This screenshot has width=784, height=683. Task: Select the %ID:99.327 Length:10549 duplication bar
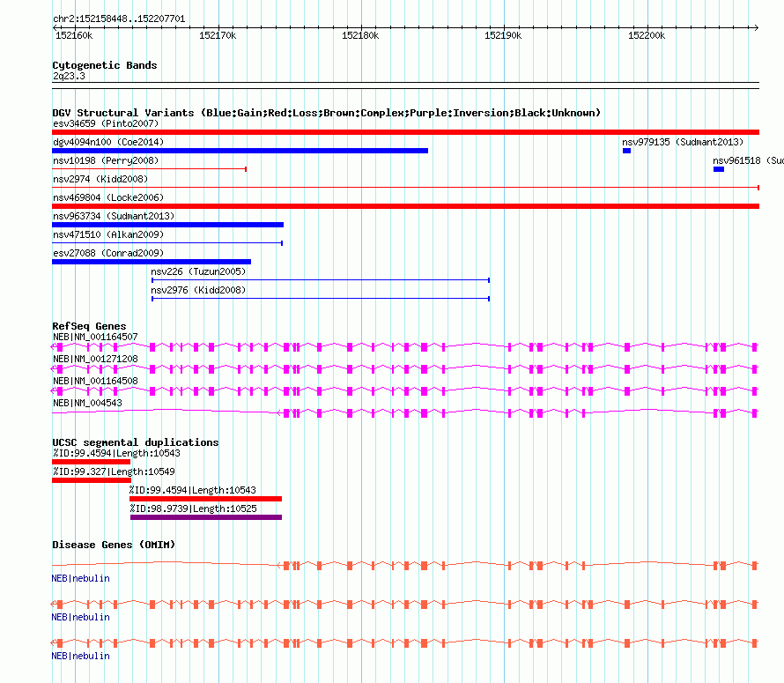92,480
